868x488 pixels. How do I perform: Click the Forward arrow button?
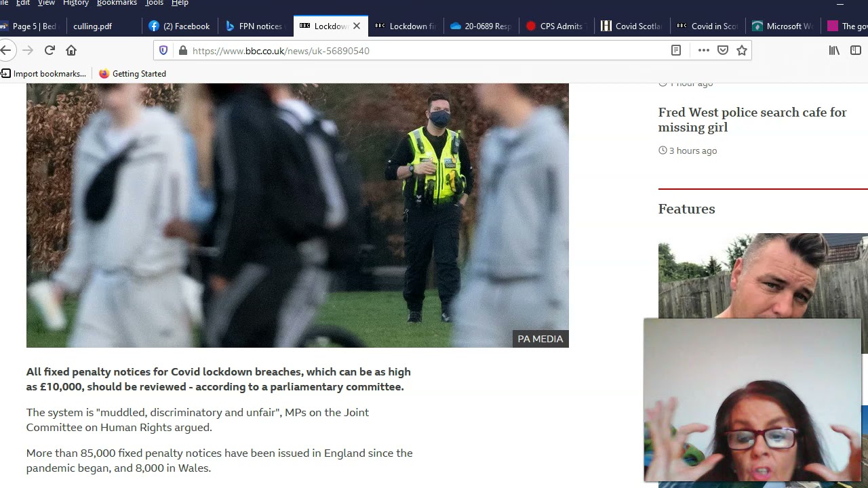pyautogui.click(x=28, y=50)
